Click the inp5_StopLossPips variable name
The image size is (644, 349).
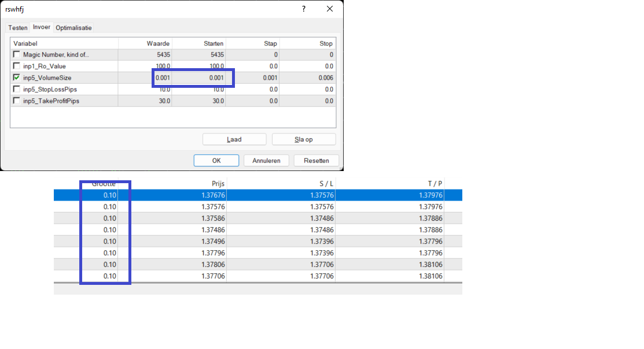pos(50,89)
